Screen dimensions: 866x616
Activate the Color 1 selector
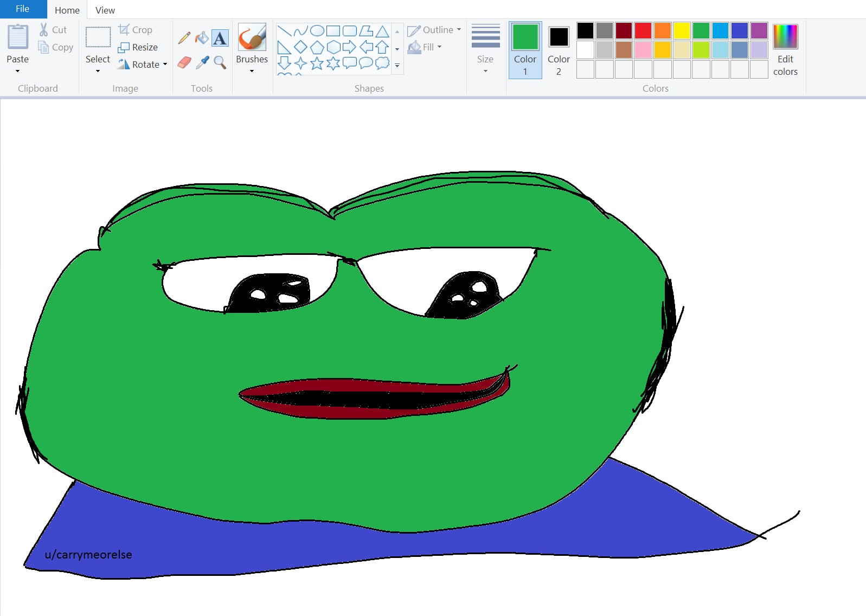(x=525, y=50)
